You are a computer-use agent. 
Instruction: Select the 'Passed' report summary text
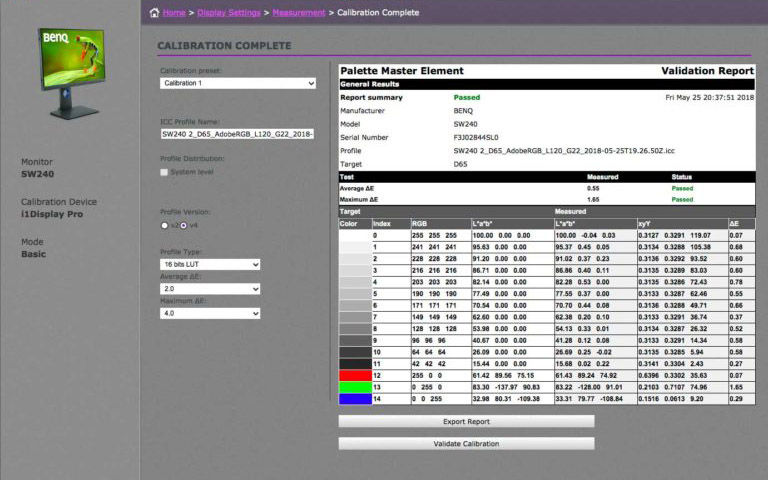tap(467, 97)
